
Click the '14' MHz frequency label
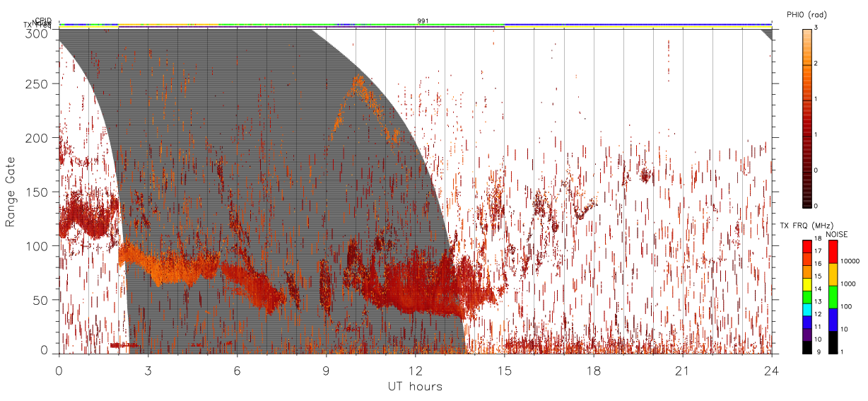pyautogui.click(x=819, y=289)
